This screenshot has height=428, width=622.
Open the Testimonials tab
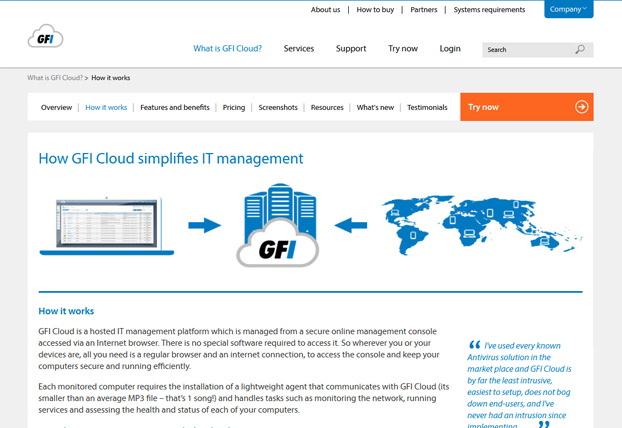click(427, 107)
